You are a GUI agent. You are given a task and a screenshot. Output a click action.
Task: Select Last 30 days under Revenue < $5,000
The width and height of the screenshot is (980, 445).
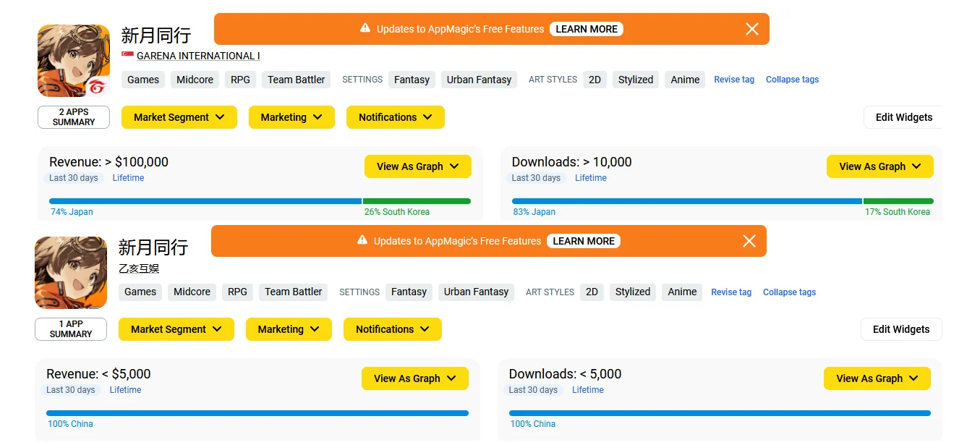pyautogui.click(x=71, y=390)
